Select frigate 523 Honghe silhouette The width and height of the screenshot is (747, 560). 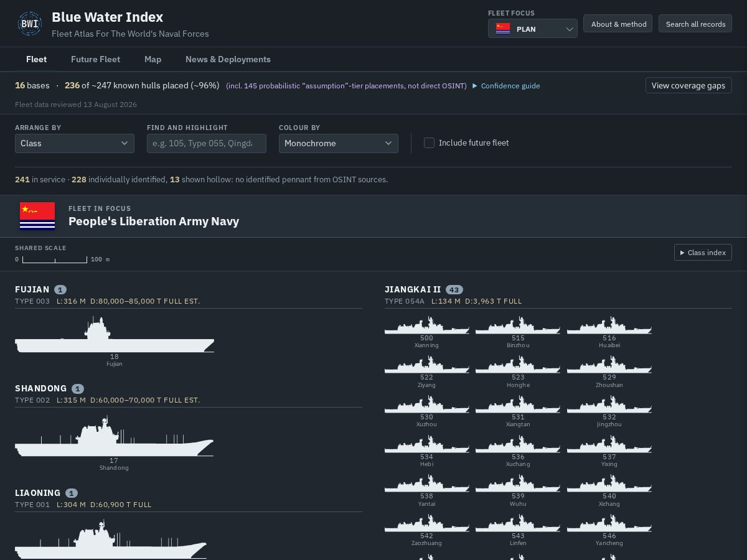point(518,365)
